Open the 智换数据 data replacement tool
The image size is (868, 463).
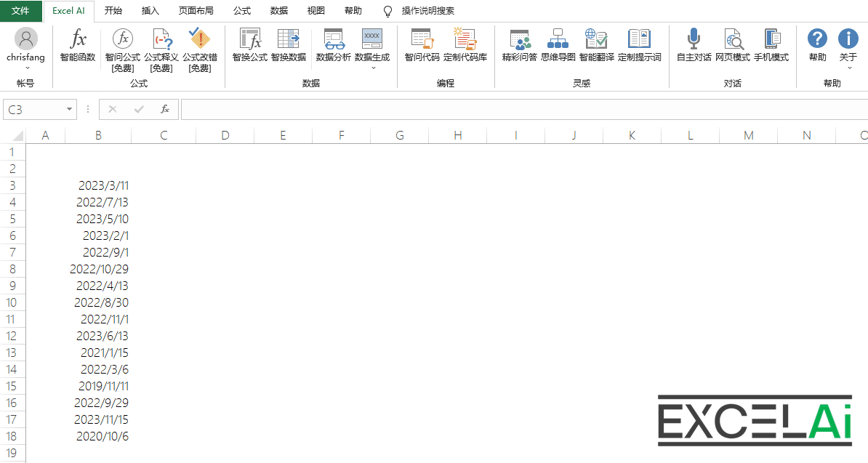(x=289, y=45)
